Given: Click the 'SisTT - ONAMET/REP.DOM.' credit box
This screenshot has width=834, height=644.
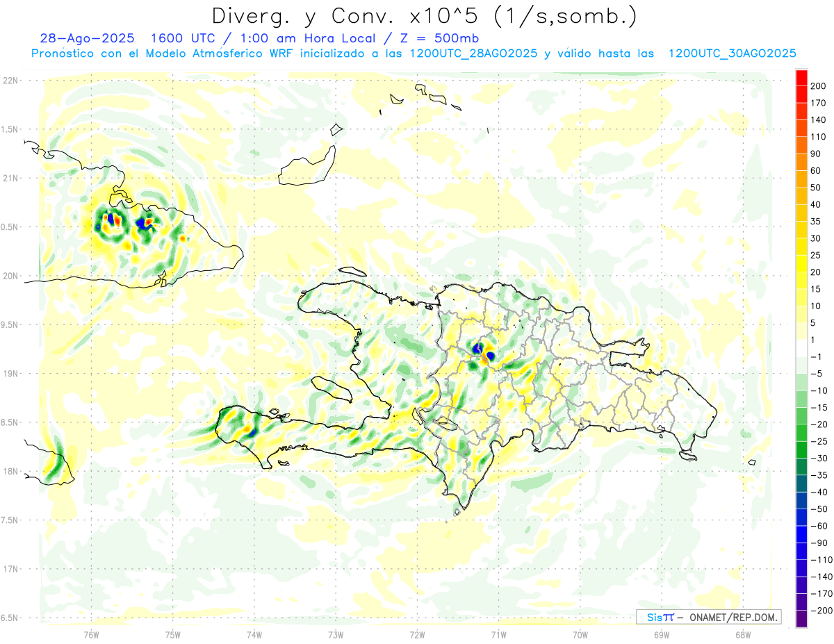Looking at the screenshot, I should (x=708, y=617).
